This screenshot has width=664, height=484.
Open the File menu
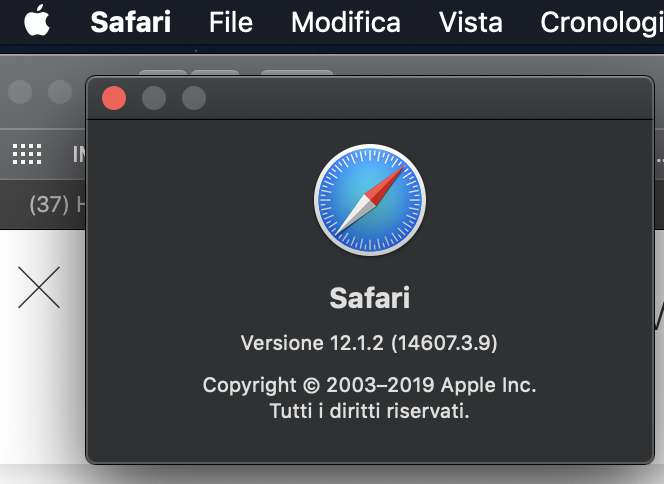click(230, 22)
